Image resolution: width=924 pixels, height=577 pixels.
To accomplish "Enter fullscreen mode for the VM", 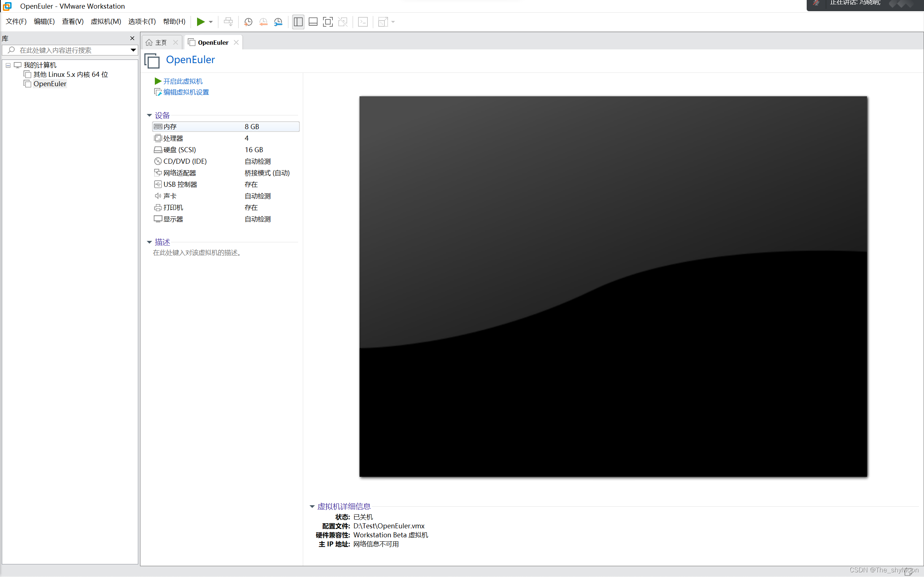I will [x=328, y=22].
